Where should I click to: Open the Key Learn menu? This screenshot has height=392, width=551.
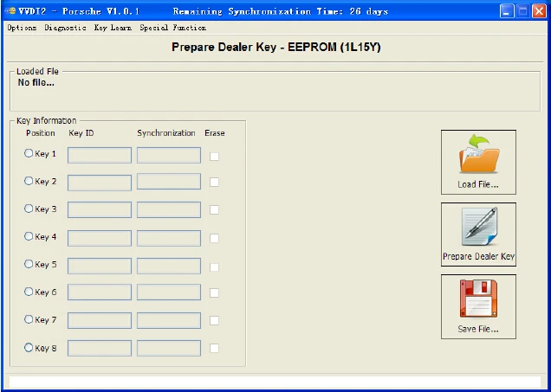click(113, 28)
